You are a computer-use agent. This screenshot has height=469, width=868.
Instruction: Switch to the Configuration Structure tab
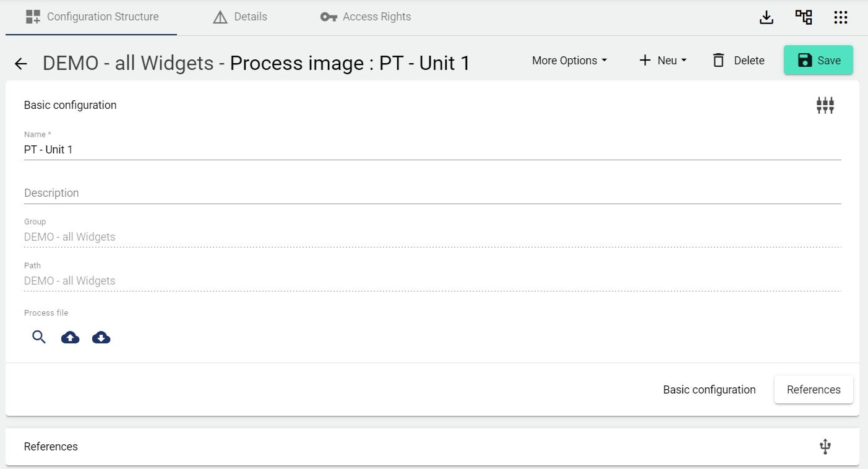[x=92, y=17]
